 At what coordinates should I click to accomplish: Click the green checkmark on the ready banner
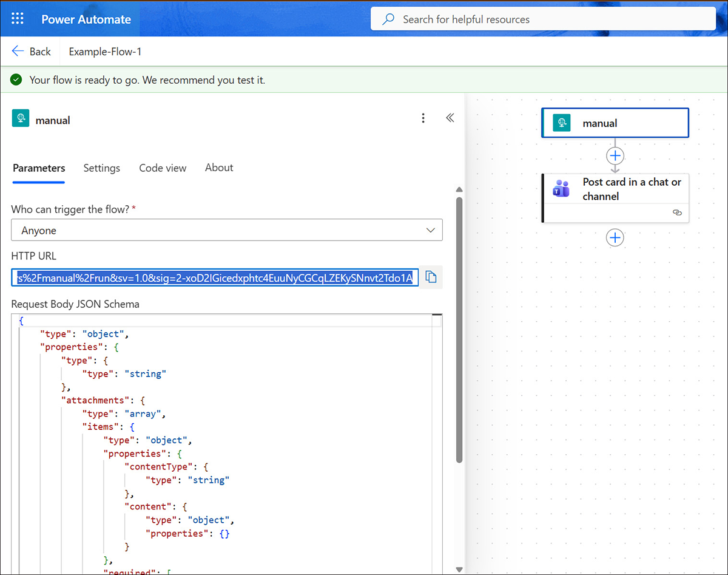click(x=15, y=80)
